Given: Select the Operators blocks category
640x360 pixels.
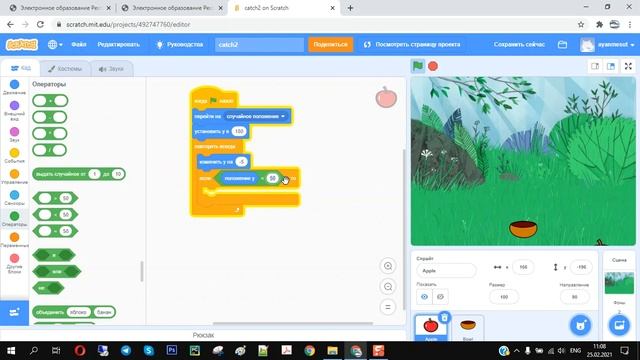Looking at the screenshot, I should click(x=14, y=218).
